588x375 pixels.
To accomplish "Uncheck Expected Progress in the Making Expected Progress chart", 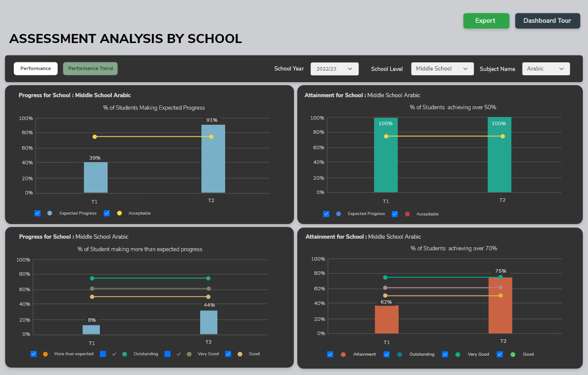I will [37, 213].
